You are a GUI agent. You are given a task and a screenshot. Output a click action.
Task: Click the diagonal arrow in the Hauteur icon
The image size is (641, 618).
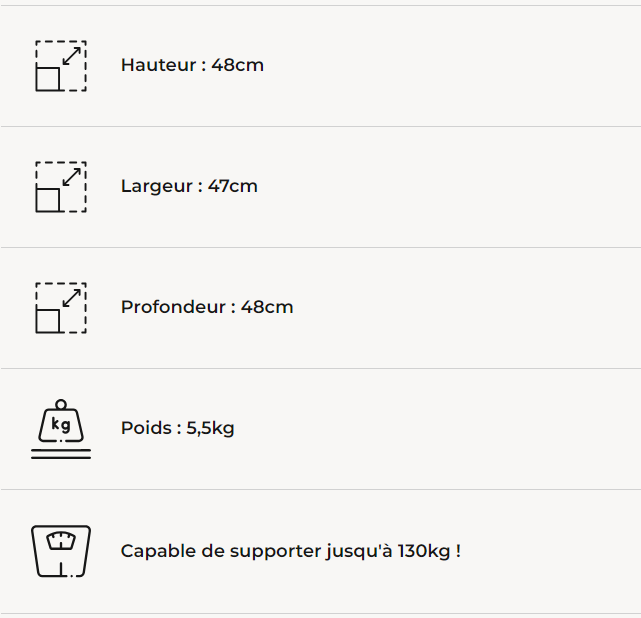[x=72, y=55]
